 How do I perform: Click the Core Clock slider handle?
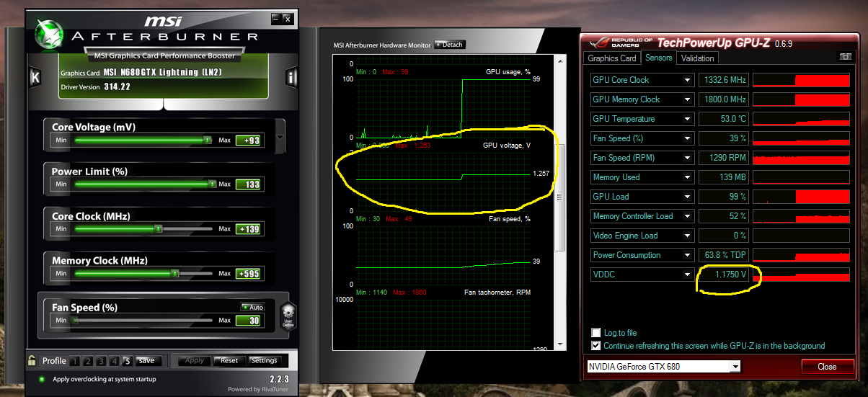[159, 228]
